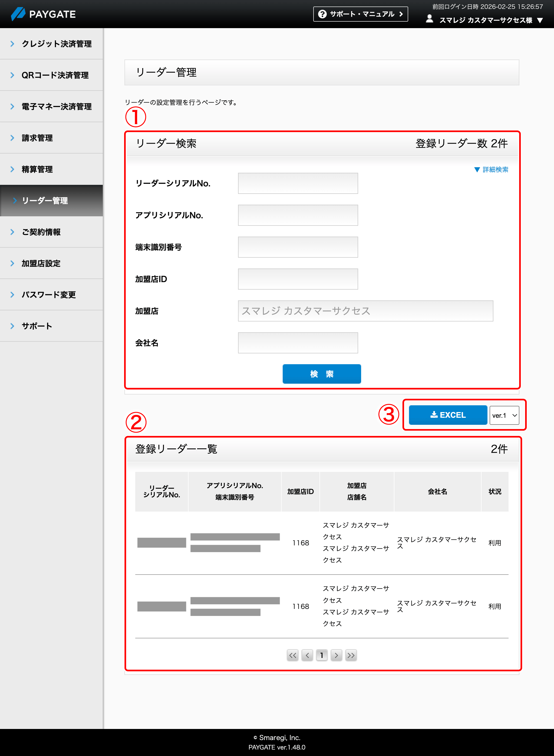554x756 pixels.
Task: Expand the 詳細検索 advanced search options
Action: [491, 170]
